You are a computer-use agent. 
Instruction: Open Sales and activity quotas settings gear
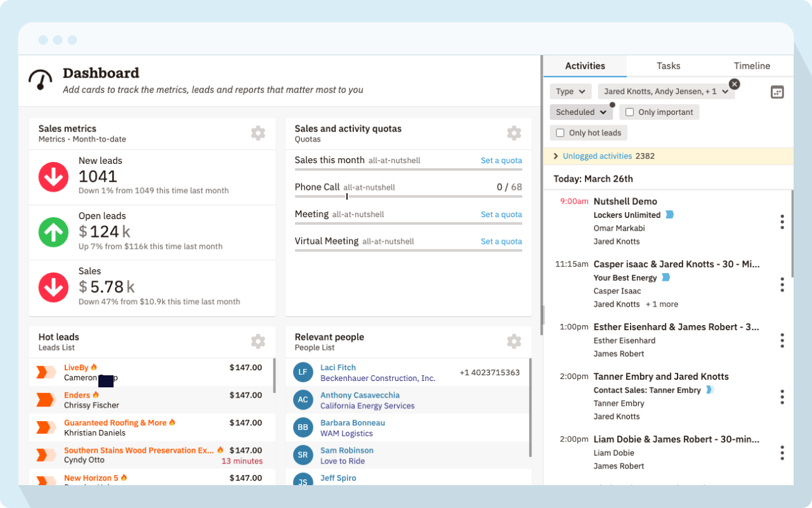(514, 133)
